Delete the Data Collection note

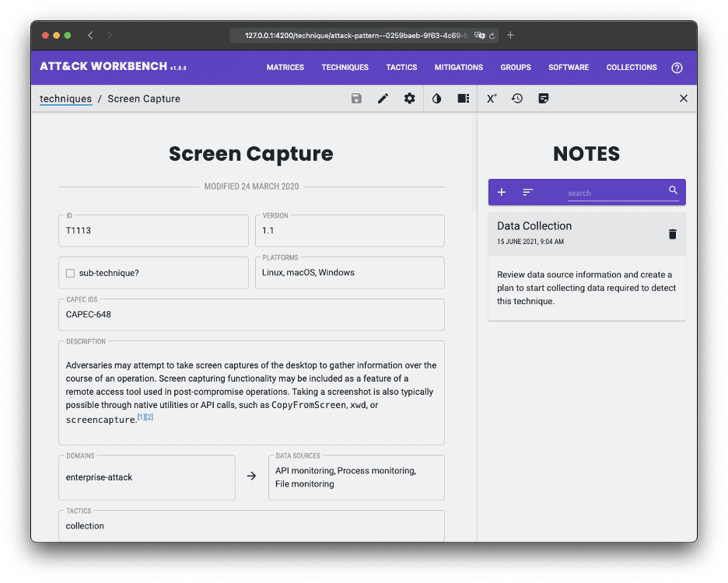tap(672, 234)
